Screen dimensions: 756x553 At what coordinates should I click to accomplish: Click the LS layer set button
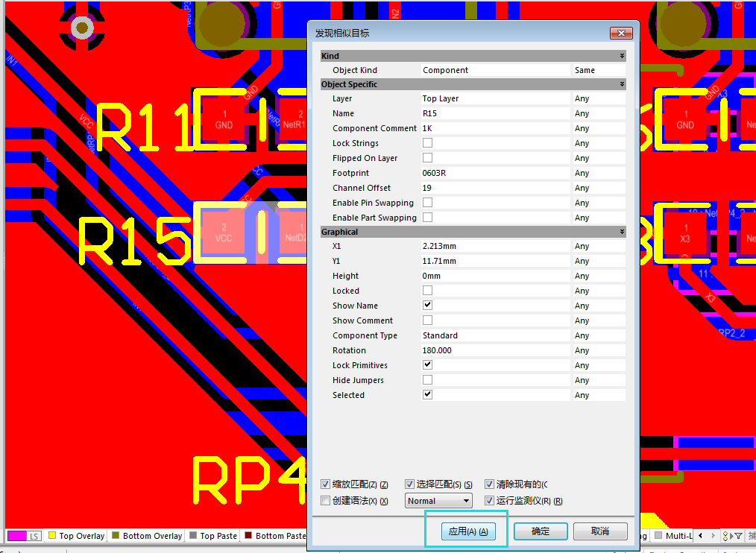[x=34, y=536]
